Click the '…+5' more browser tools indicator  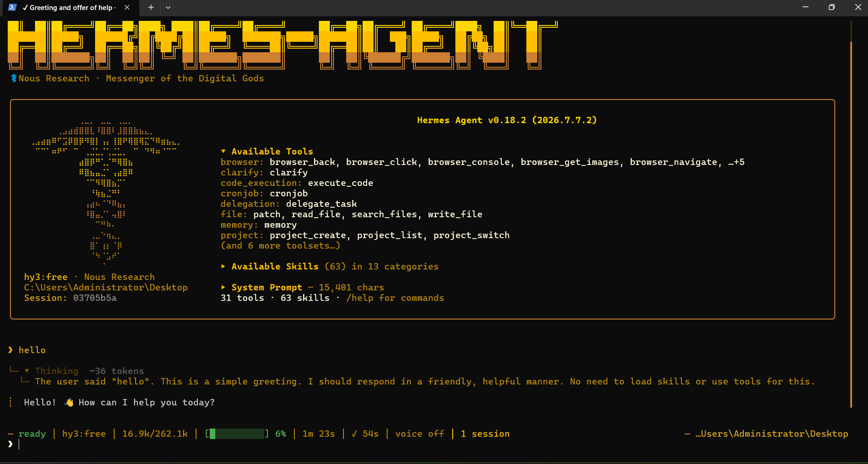point(737,162)
